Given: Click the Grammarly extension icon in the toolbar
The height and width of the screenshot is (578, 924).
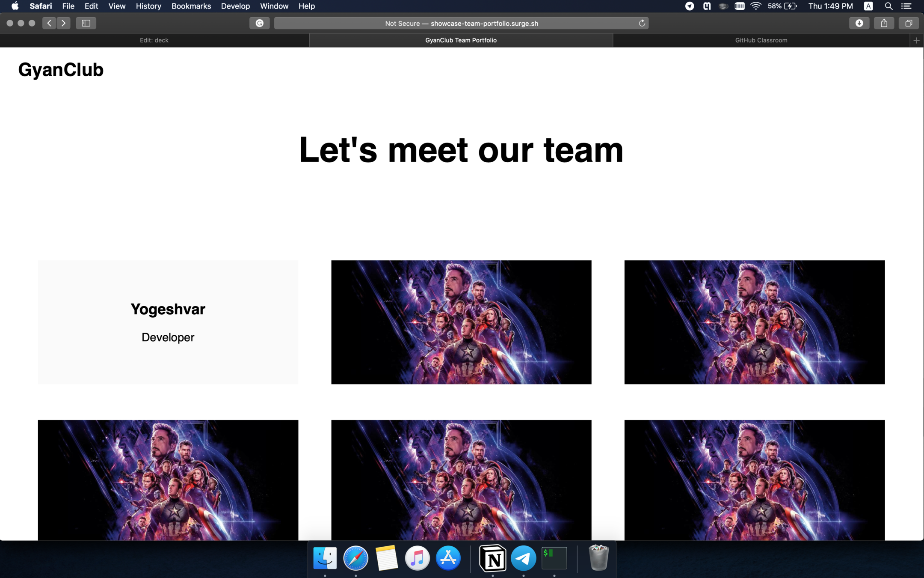Looking at the screenshot, I should point(259,23).
